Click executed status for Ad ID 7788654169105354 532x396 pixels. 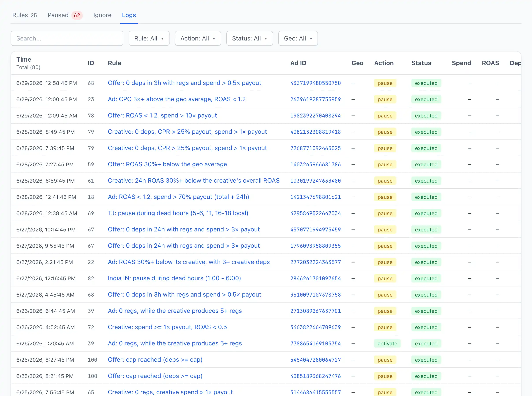(426, 344)
